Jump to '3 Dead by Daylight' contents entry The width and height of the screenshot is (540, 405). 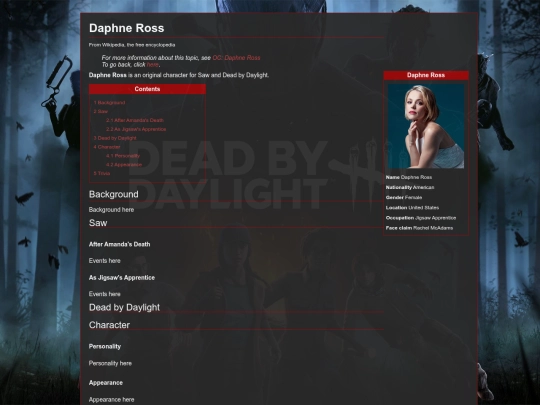(x=115, y=138)
